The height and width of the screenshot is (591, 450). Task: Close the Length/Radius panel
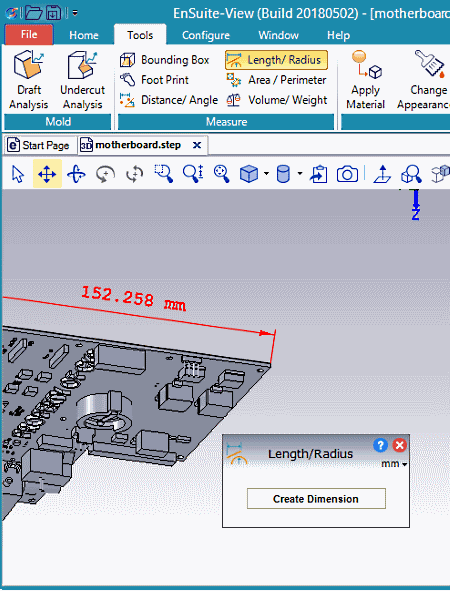click(x=399, y=445)
